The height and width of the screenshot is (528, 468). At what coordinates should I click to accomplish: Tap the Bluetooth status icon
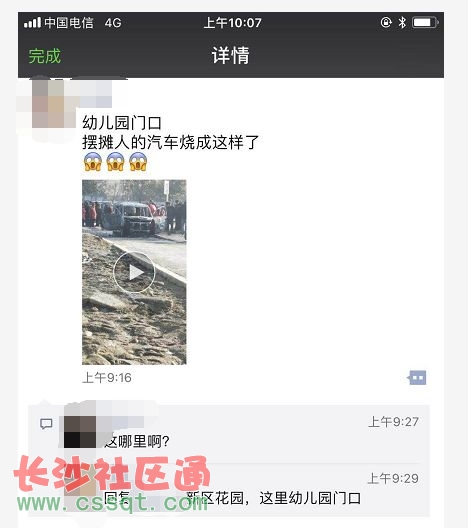[x=402, y=23]
